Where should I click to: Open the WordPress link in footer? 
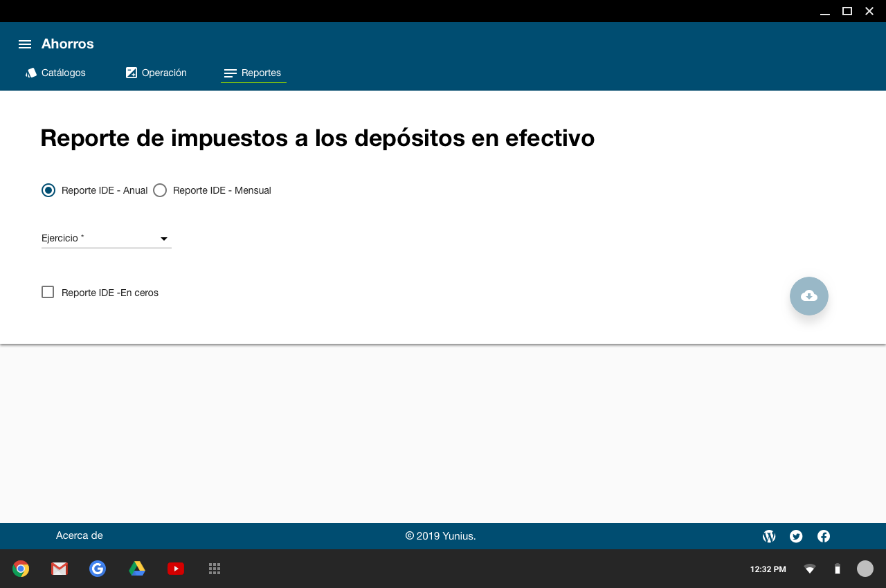coord(769,536)
